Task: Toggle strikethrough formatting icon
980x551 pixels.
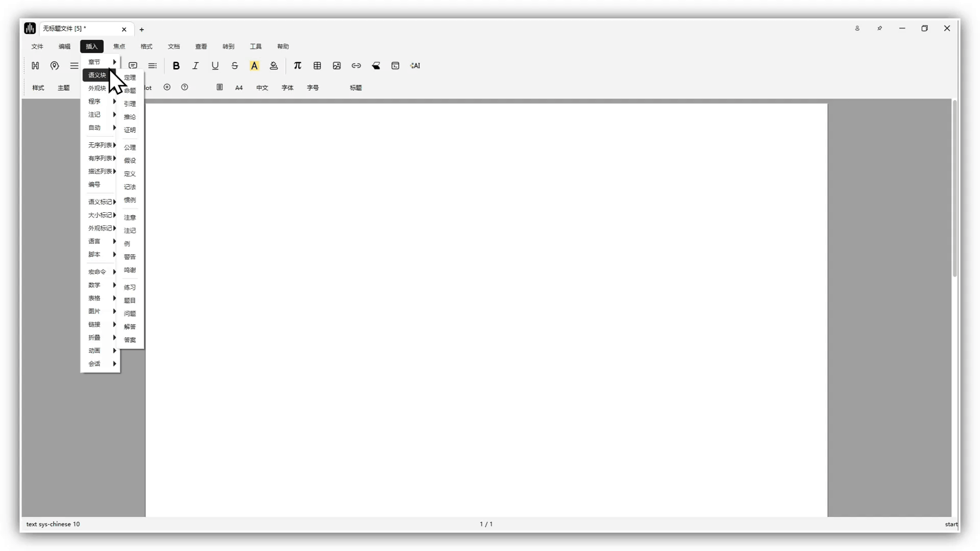Action: (235, 66)
